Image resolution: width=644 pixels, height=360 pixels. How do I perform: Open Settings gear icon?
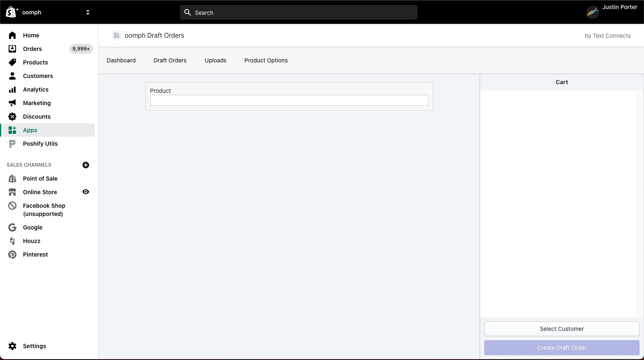tap(12, 346)
